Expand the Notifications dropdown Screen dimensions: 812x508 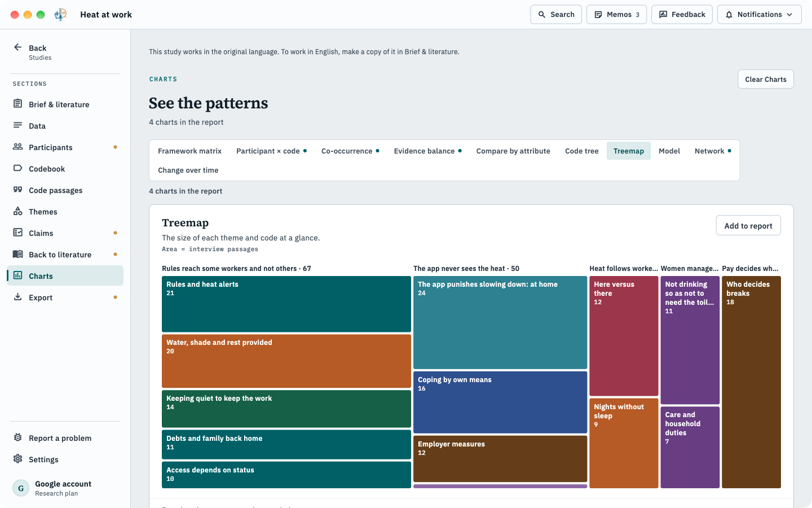pos(759,15)
